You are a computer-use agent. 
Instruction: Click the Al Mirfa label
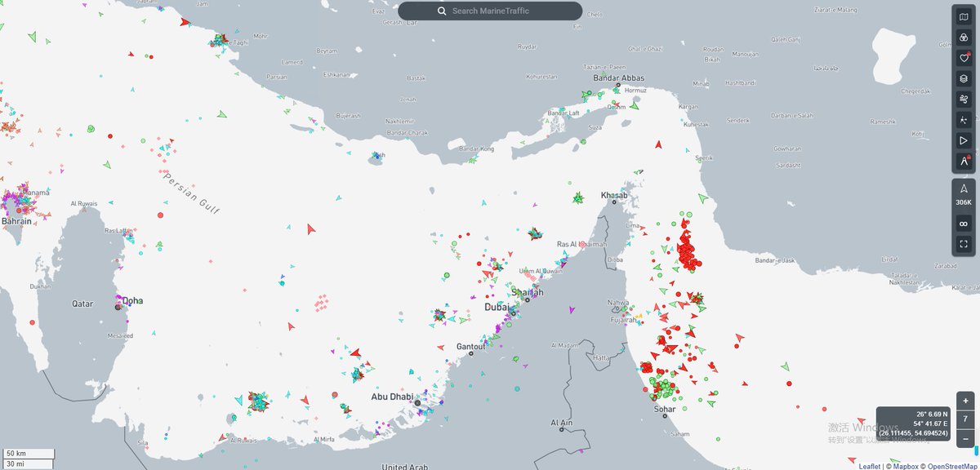tap(323, 439)
